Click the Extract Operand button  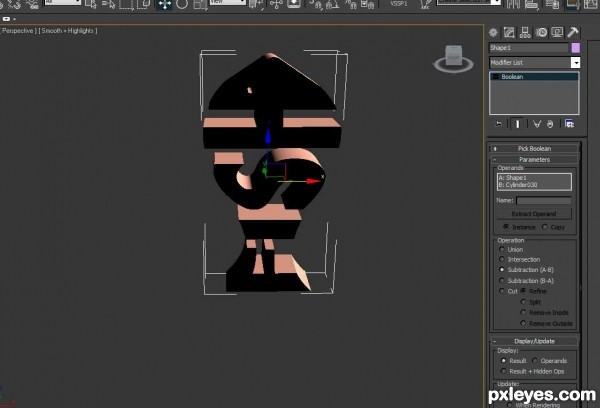534,214
